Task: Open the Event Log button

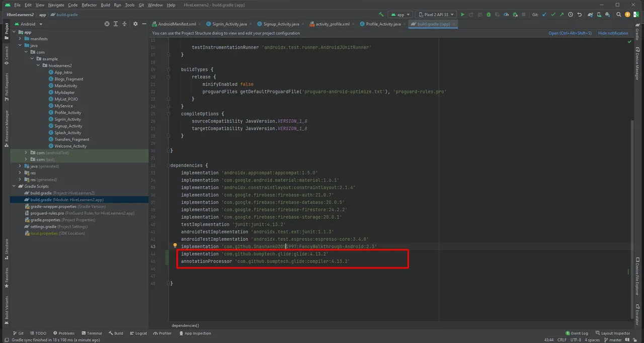Action: [x=577, y=333]
